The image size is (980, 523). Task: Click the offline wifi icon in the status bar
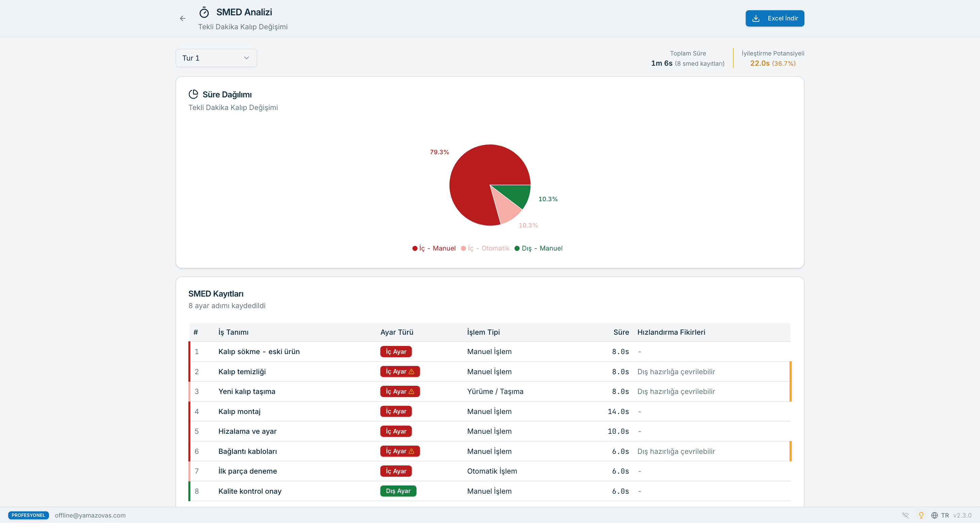tap(905, 515)
